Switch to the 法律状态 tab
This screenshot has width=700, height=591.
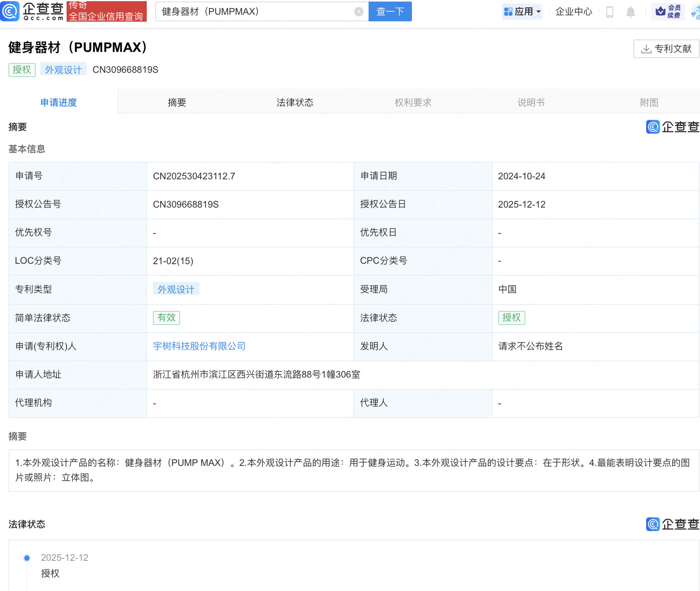(295, 102)
